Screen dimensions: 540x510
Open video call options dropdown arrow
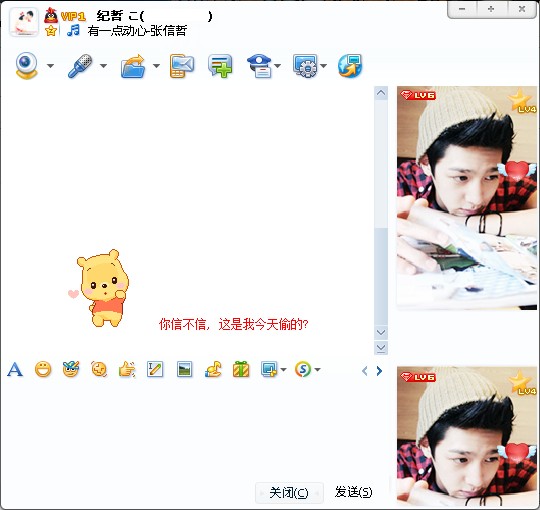pyautogui.click(x=50, y=66)
